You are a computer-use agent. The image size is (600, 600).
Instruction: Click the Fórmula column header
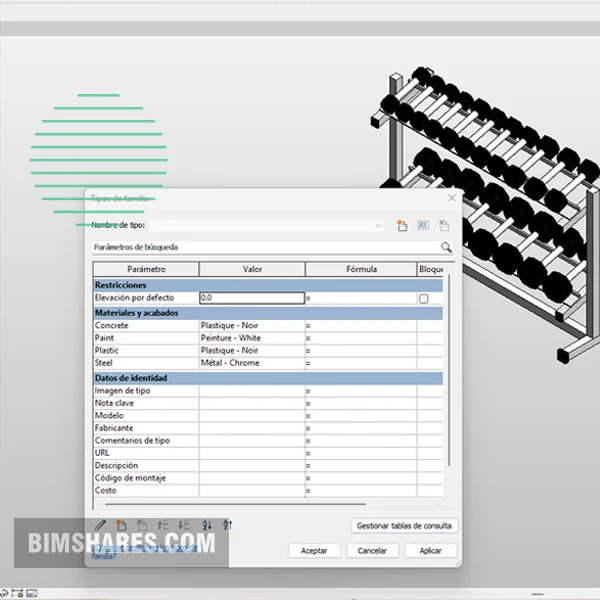[x=361, y=269]
